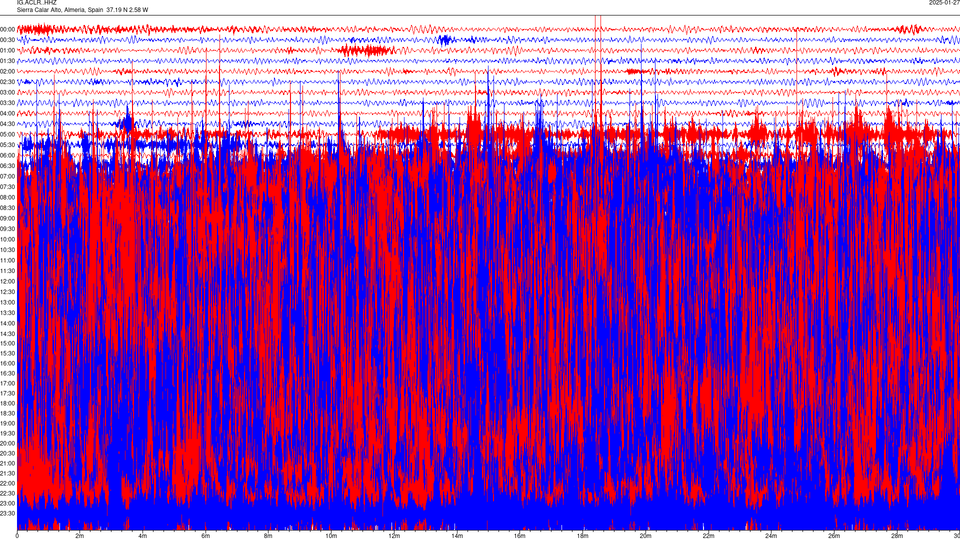The height and width of the screenshot is (540, 960).
Task: Click the 20:00 time label
Action: 8,443
